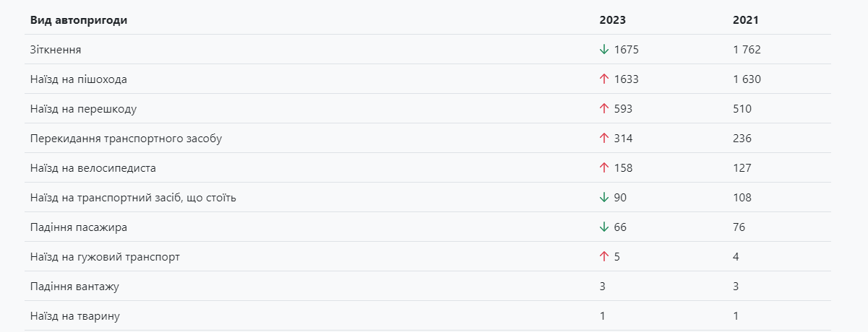The image size is (868, 332).
Task: Click green down arrow beside 90
Action: pos(604,198)
